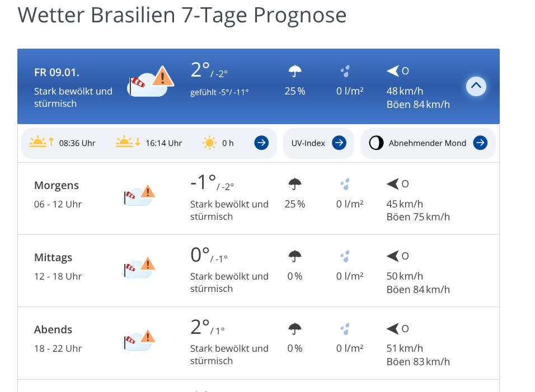Open the UV-Index arrow button
535x392 pixels.
[339, 143]
